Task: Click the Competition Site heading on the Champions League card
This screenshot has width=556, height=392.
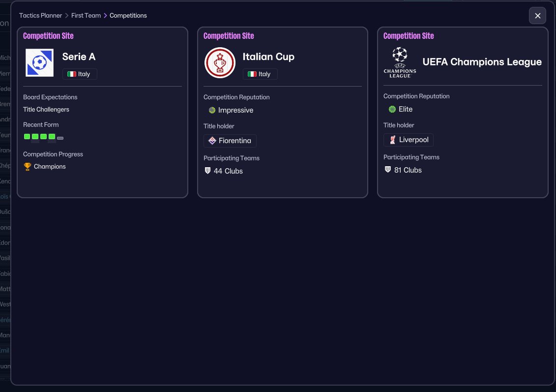Action: [409, 36]
